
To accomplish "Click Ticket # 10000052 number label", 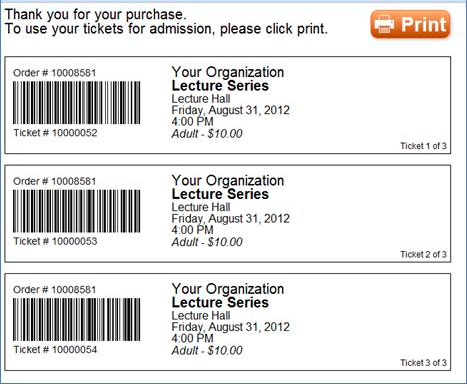I will (x=55, y=133).
